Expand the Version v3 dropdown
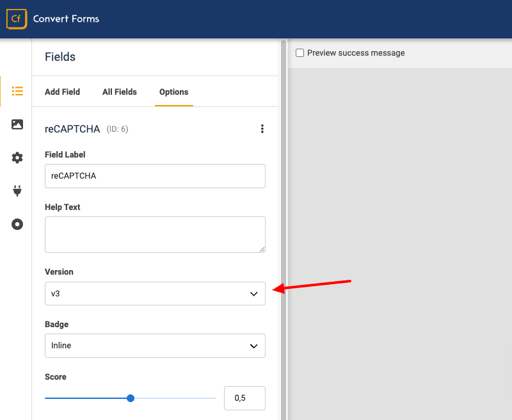Screen dimensions: 512x420 pos(155,294)
